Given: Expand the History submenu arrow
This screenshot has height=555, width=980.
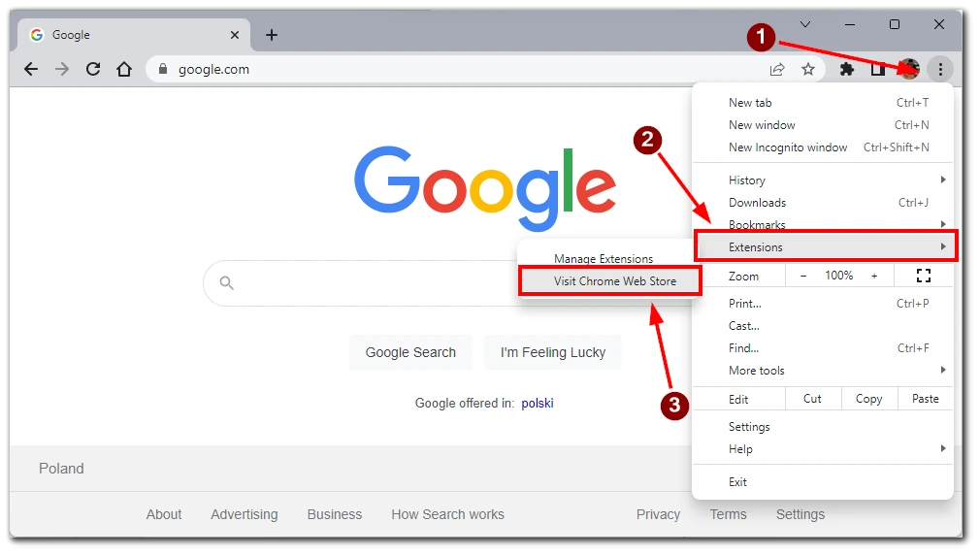Looking at the screenshot, I should [943, 180].
